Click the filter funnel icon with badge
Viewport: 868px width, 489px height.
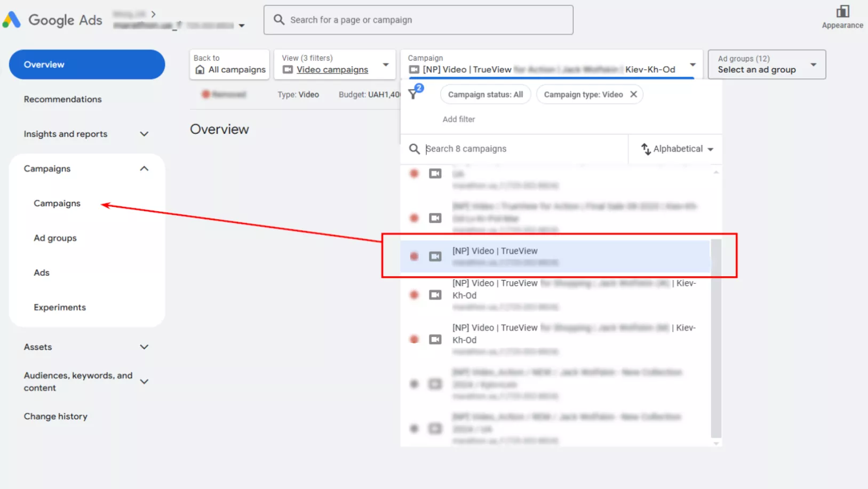413,94
